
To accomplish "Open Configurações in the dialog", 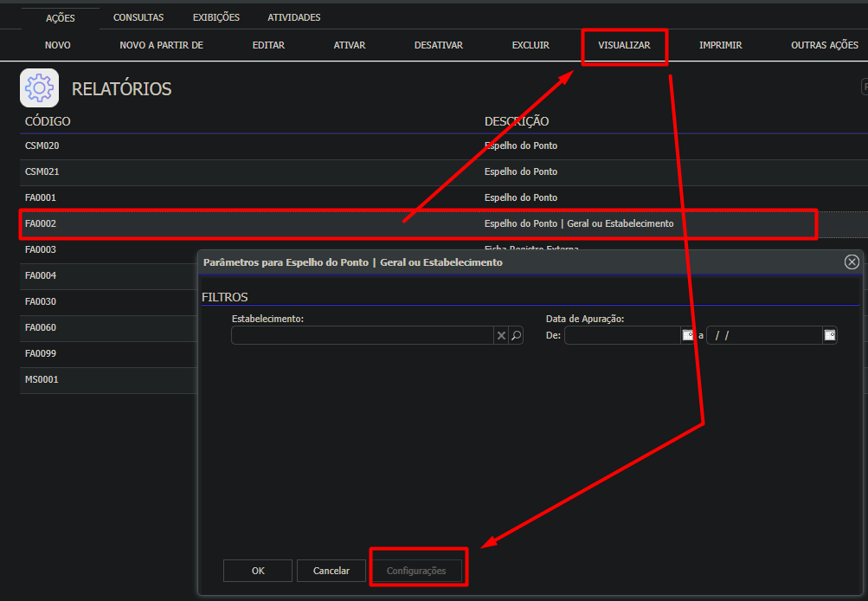I will tap(416, 571).
